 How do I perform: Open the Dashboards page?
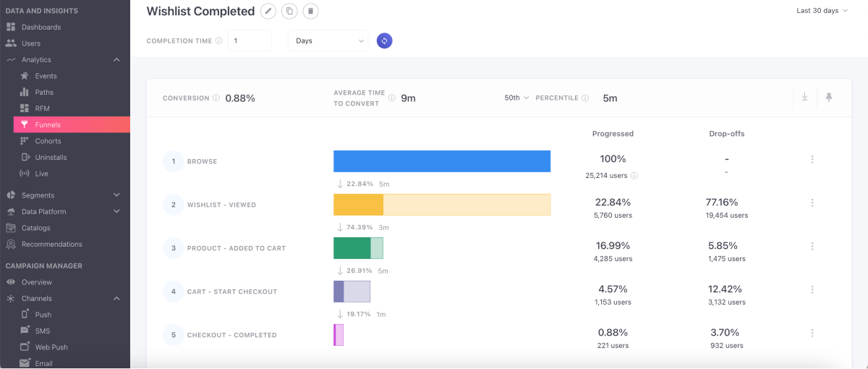click(x=41, y=27)
